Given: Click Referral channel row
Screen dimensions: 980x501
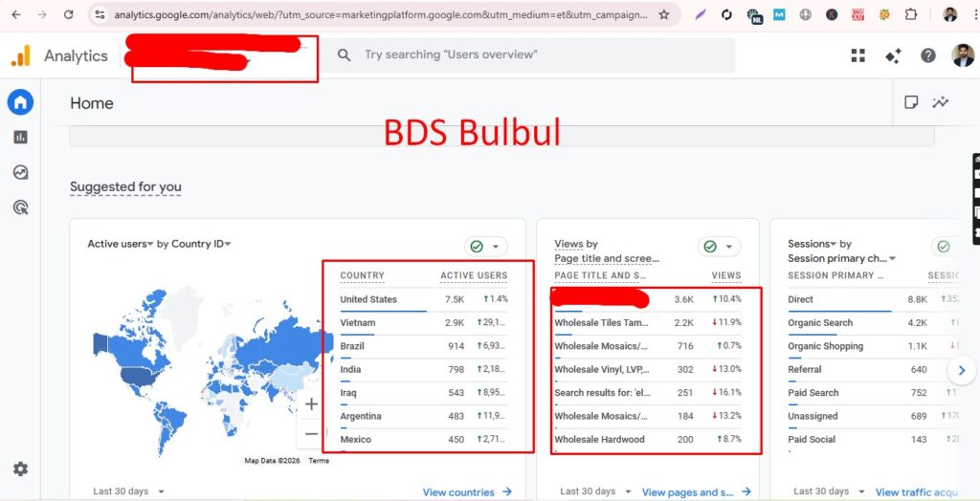Looking at the screenshot, I should click(x=873, y=370).
